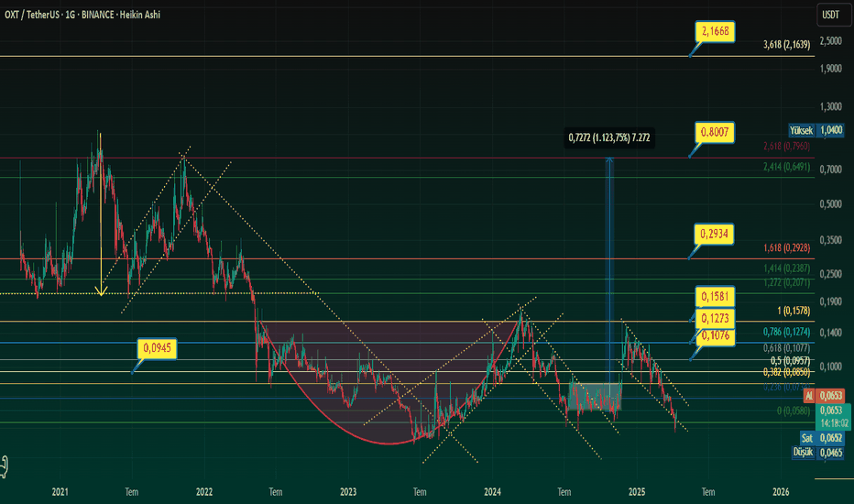This screenshot has width=854, height=504.
Task: Click the 0,5000 price axis value
Action: pos(831,204)
